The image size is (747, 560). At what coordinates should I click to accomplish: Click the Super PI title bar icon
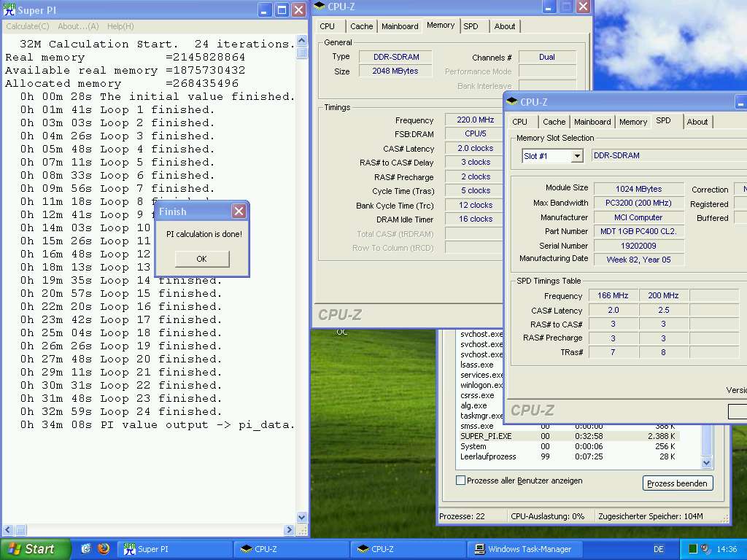[9, 9]
